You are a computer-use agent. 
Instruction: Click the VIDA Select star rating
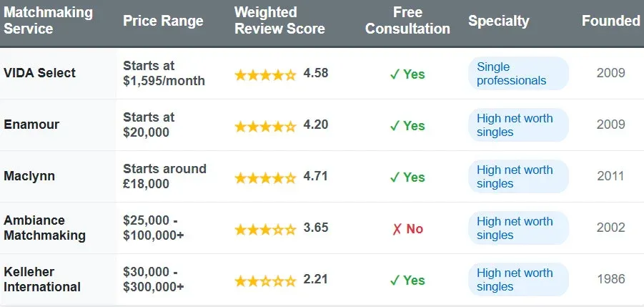click(265, 74)
